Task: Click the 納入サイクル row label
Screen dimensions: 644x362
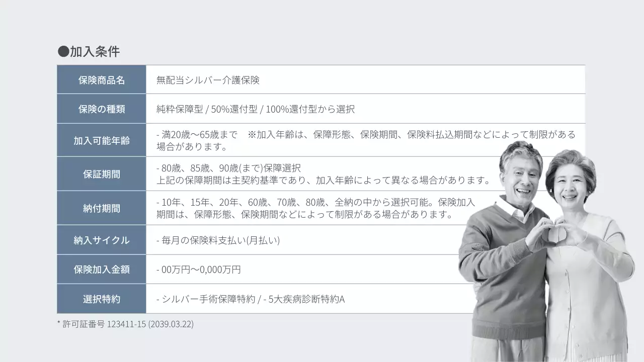Action: (102, 240)
